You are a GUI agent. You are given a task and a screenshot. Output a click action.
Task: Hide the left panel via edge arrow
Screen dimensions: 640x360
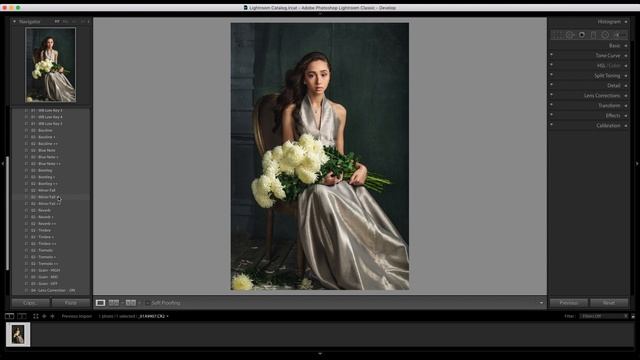point(2,164)
